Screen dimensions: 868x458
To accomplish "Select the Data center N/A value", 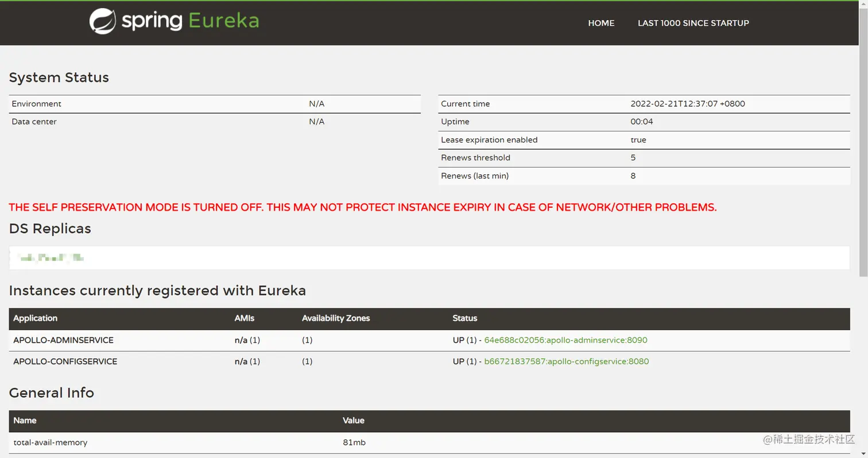I will click(316, 122).
